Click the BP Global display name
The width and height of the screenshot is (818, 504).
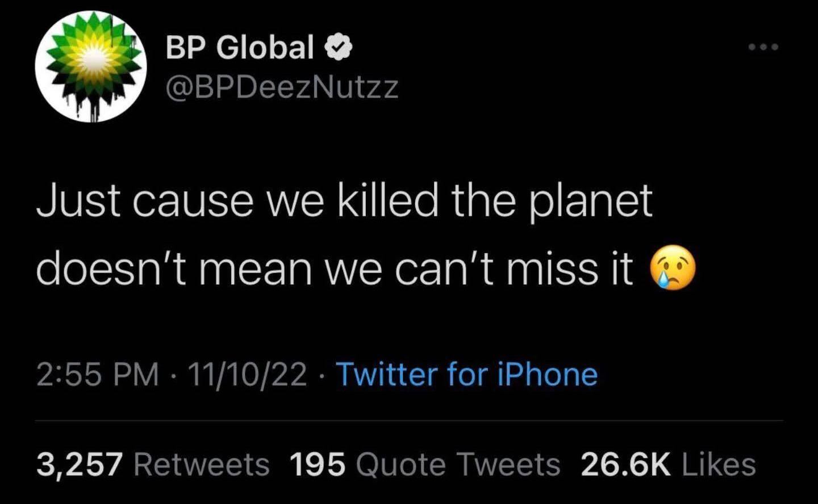pos(240,47)
